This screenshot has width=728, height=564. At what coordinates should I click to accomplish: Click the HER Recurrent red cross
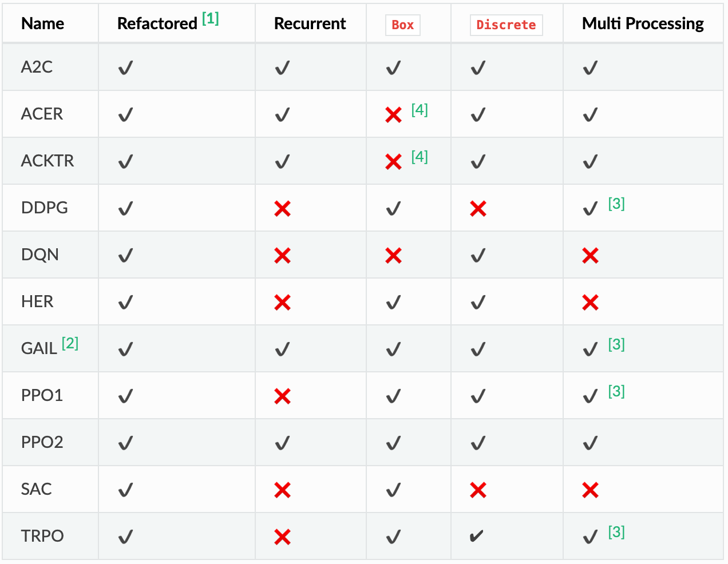tap(282, 303)
